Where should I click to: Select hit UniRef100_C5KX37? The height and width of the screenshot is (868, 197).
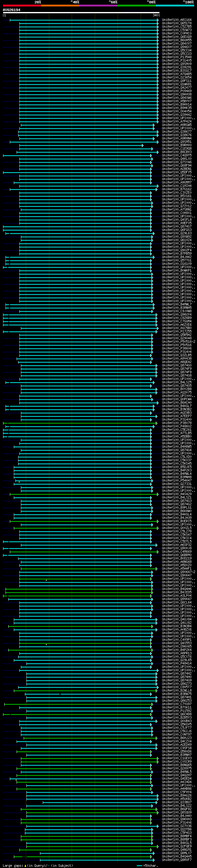[176, 460]
